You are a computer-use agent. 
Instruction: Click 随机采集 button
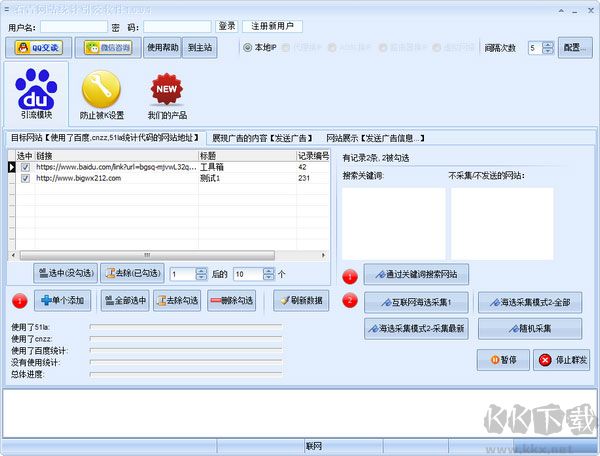click(x=530, y=329)
